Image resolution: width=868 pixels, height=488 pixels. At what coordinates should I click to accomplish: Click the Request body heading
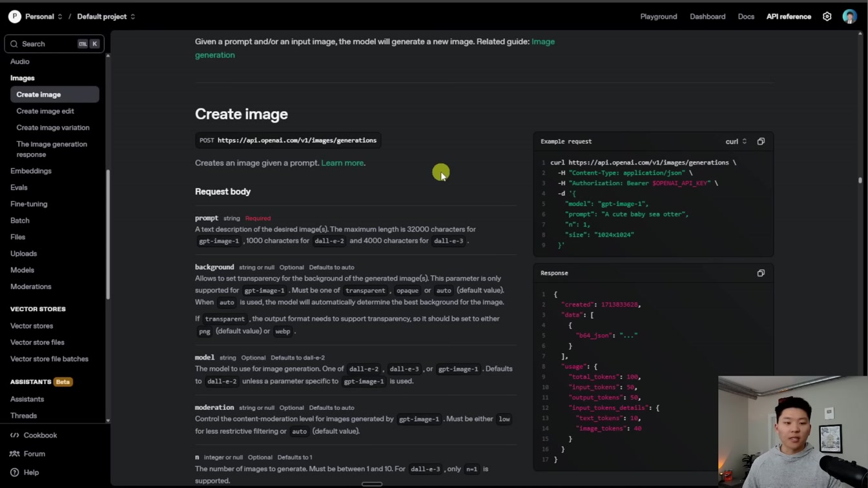[223, 192]
